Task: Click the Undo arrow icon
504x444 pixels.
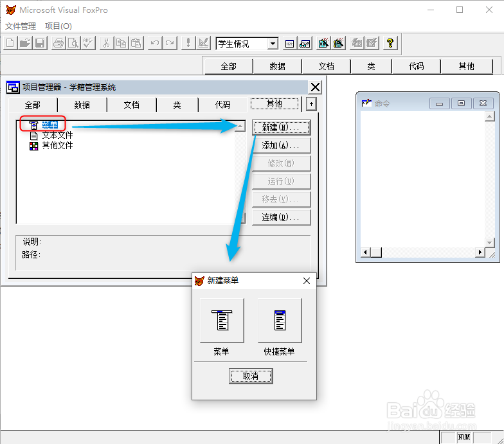Action: (155, 43)
